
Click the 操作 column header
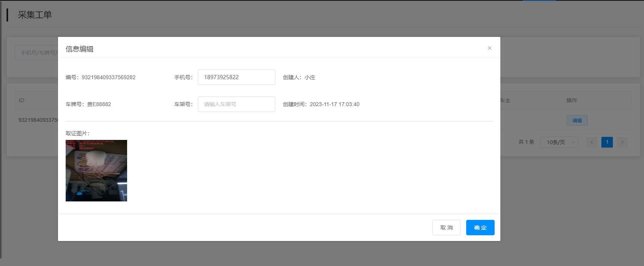pyautogui.click(x=571, y=100)
